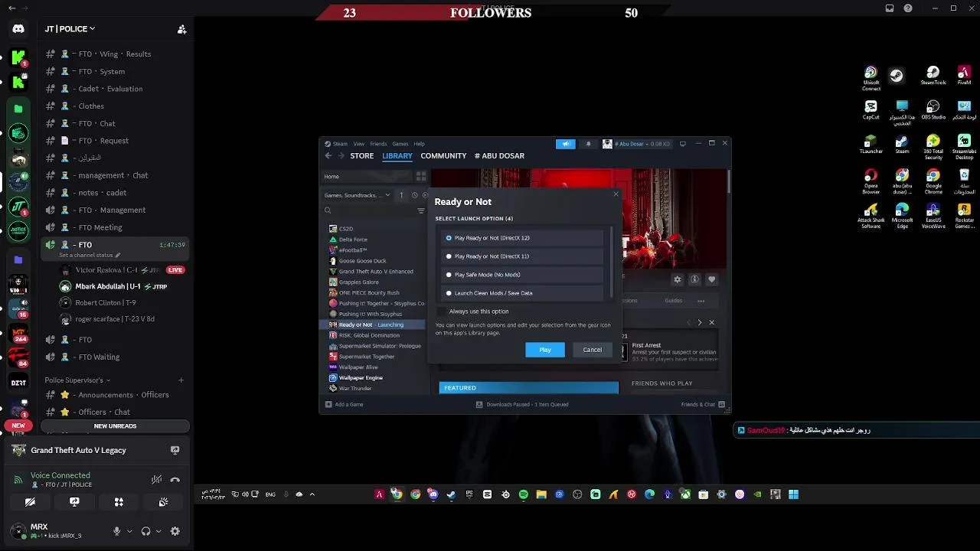Open Ready or Not game settings gear
980x551 pixels.
pos(677,280)
